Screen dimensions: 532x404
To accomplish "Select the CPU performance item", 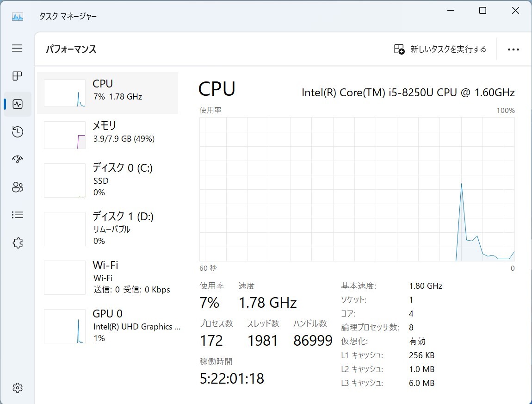I will [107, 93].
